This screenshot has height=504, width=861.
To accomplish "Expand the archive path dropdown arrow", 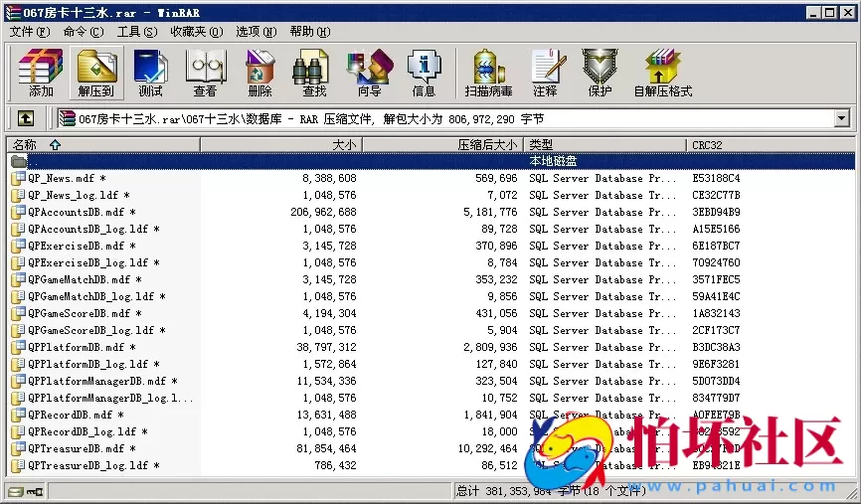I will tap(841, 118).
